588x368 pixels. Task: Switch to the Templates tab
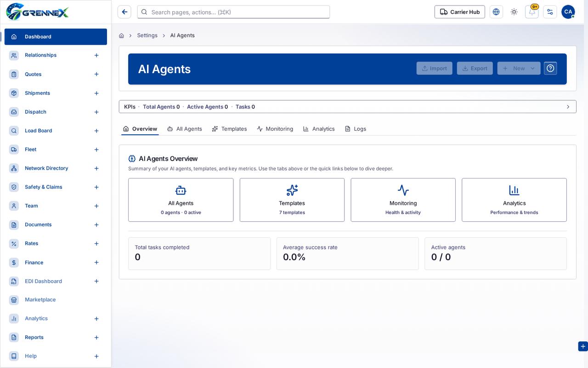229,129
